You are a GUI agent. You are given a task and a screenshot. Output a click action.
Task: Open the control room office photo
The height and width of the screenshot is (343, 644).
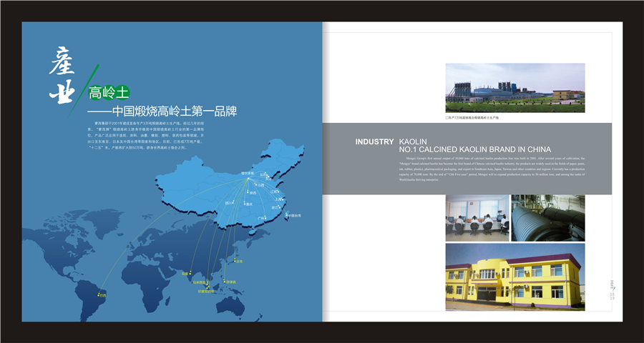[x=476, y=218]
